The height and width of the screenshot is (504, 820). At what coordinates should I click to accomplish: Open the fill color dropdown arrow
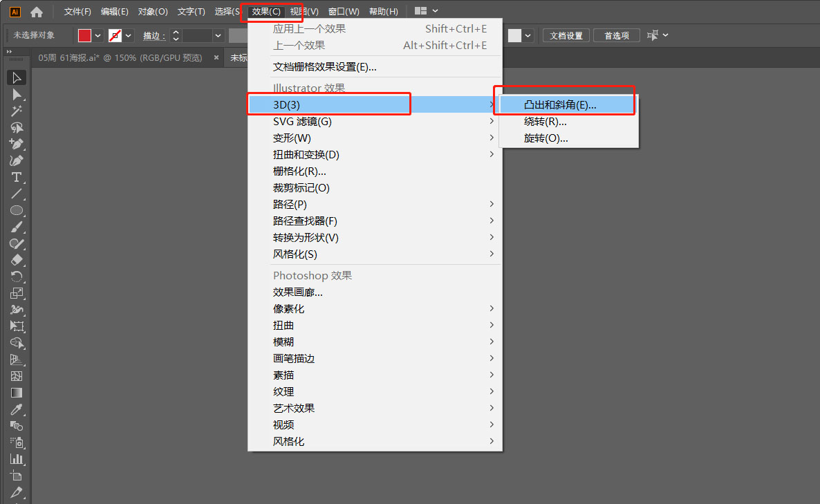click(x=97, y=35)
